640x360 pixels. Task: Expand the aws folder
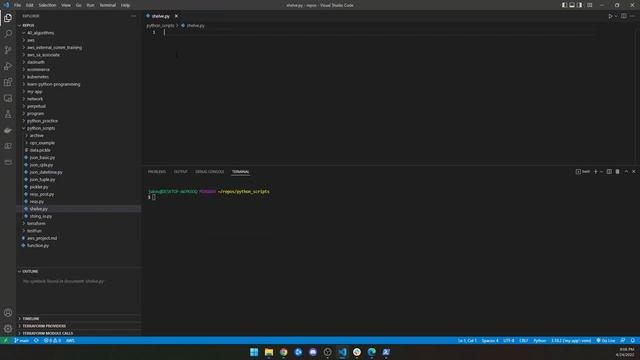31,40
